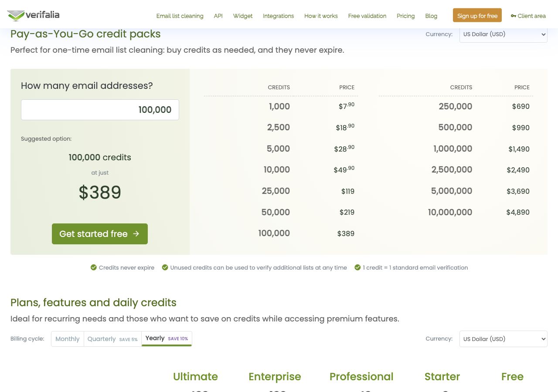The width and height of the screenshot is (558, 392).
Task: Select the 100,000 credits pack row
Action: (x=281, y=233)
